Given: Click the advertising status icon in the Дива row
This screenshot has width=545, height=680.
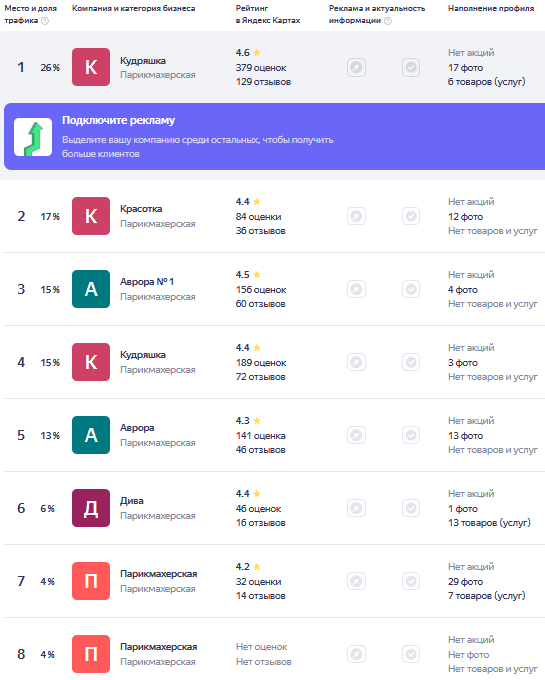Looking at the screenshot, I should coord(356,508).
